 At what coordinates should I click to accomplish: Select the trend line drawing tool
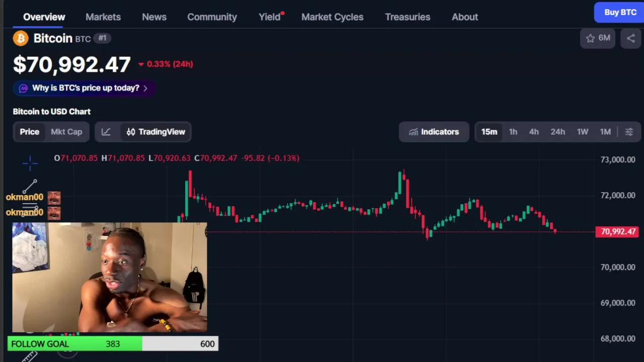30,186
